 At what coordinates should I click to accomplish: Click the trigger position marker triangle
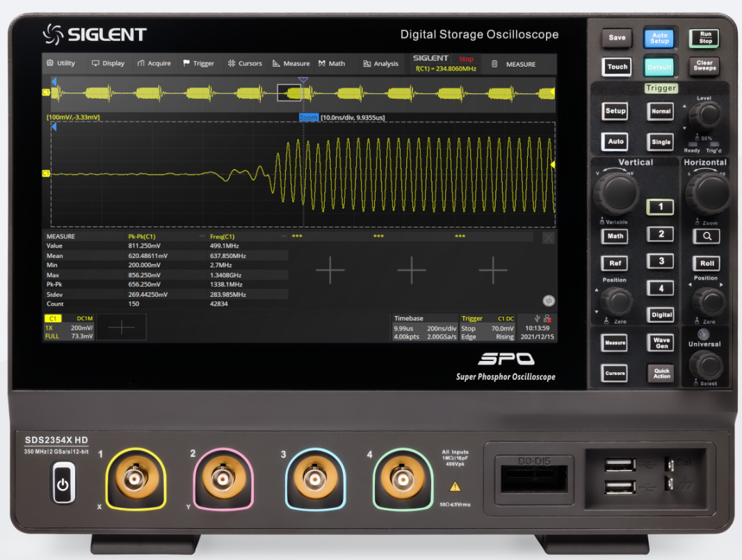[303, 80]
